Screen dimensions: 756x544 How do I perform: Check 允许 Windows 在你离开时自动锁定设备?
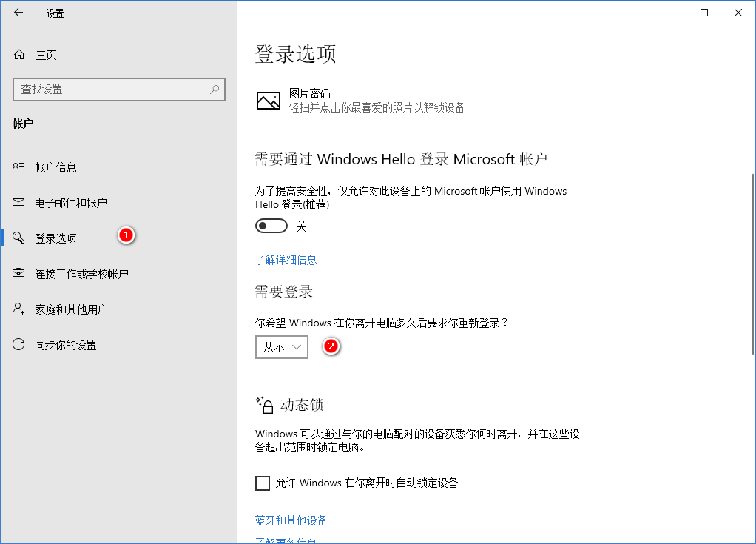pos(263,483)
